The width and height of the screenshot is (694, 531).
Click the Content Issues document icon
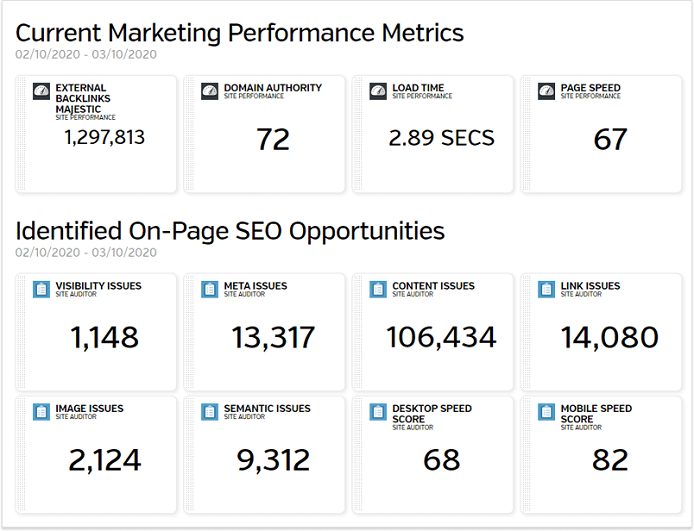click(x=378, y=289)
